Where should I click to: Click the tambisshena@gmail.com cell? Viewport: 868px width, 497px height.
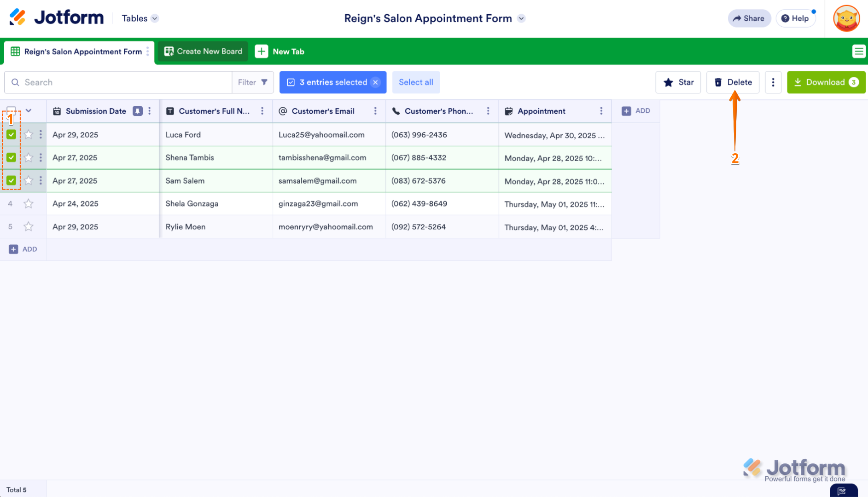(x=329, y=157)
